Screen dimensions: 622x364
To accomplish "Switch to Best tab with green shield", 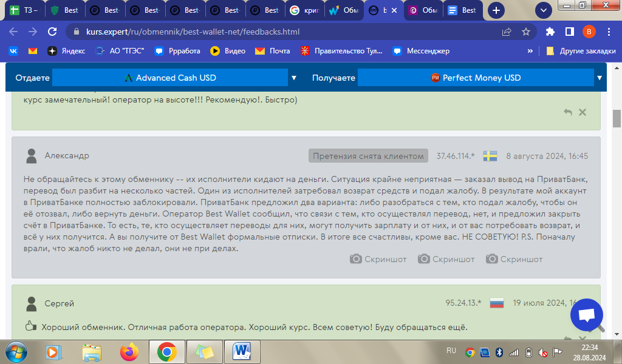I will pyautogui.click(x=64, y=10).
